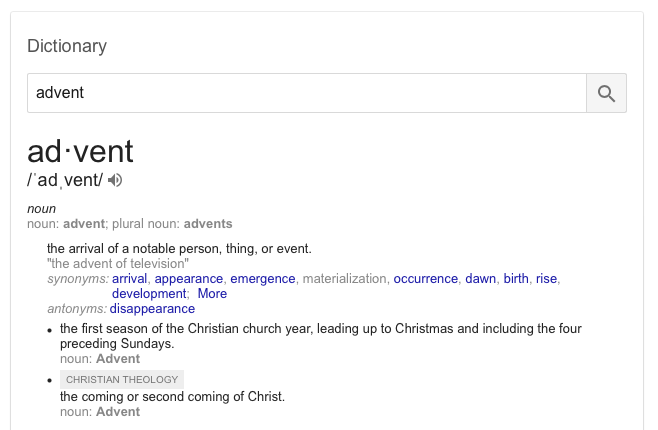
Task: Click the unlinked synonym materialization
Action: (345, 279)
